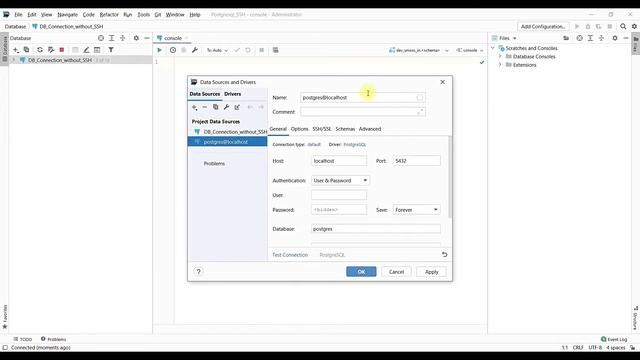Screen dimensions: 640x360
Task: Run query with green Execute button
Action: [160, 50]
